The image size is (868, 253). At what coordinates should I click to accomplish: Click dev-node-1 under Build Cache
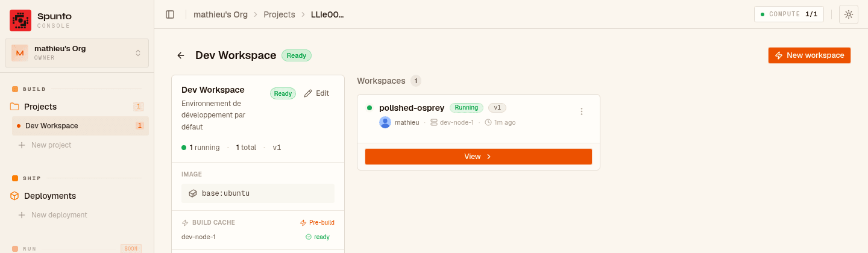tap(198, 237)
